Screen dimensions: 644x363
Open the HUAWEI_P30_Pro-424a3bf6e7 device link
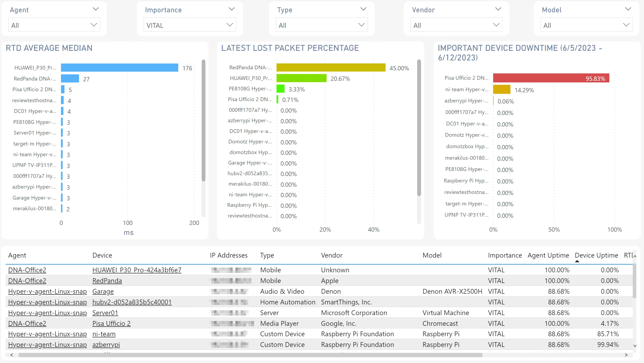click(x=137, y=270)
